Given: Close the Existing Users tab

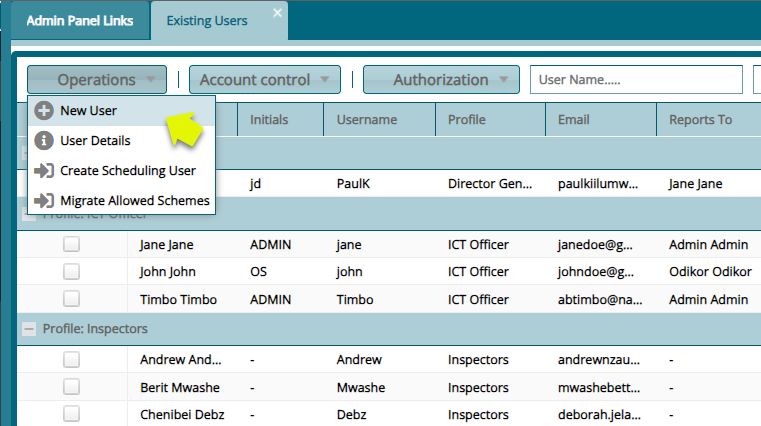Looking at the screenshot, I should pos(277,13).
